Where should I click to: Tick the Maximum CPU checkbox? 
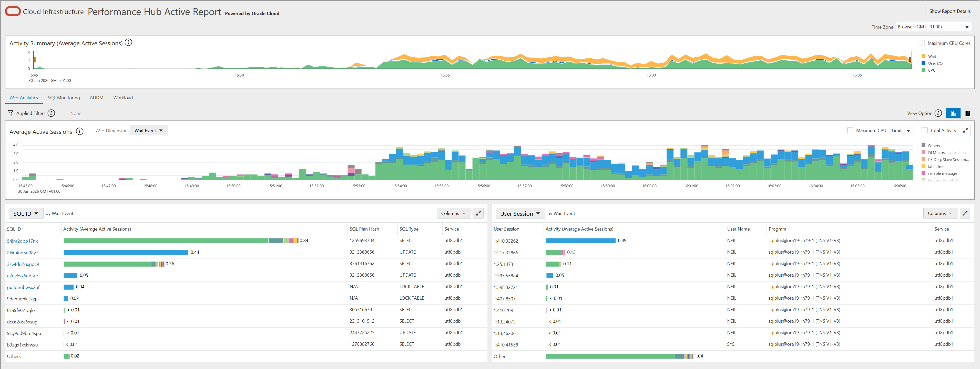click(850, 130)
